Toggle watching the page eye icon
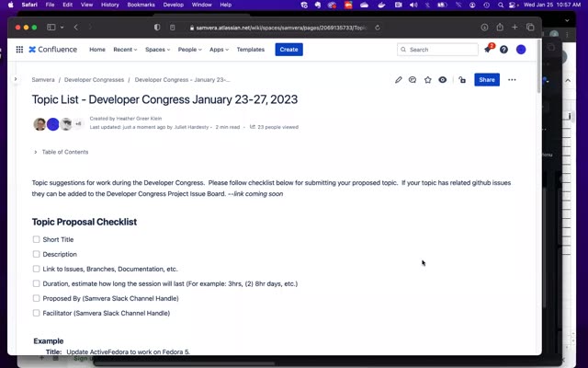The width and height of the screenshot is (588, 368). coord(443,80)
